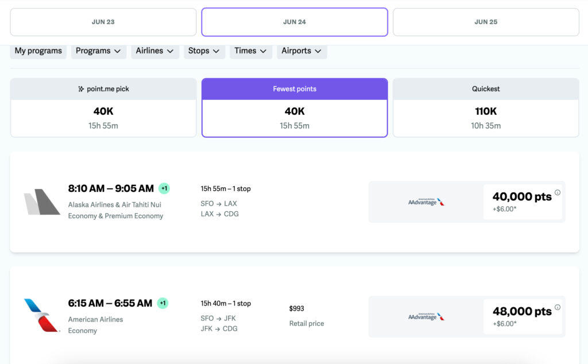
Task: Toggle the My programs filter
Action: coord(38,51)
